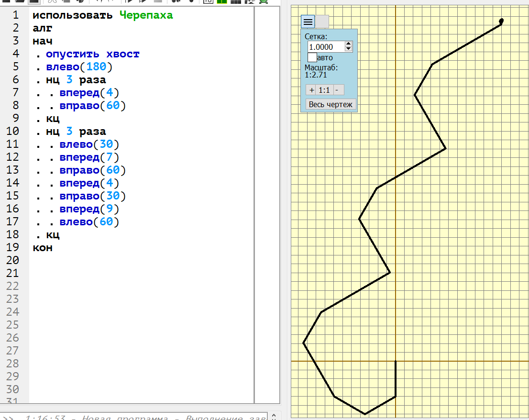Place cursor on 'использовать Черепаха' line
The height and width of the screenshot is (420, 529).
[x=102, y=15]
